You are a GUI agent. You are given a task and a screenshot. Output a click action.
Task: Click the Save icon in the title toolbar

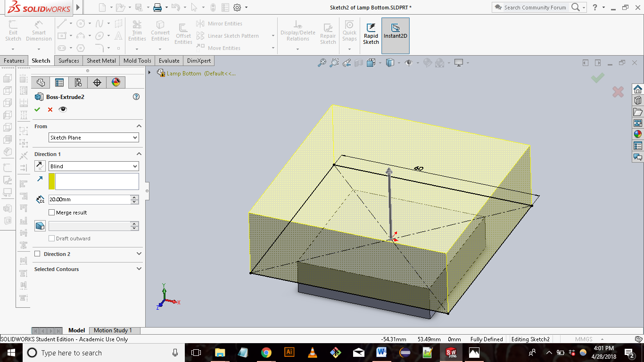coord(139,8)
